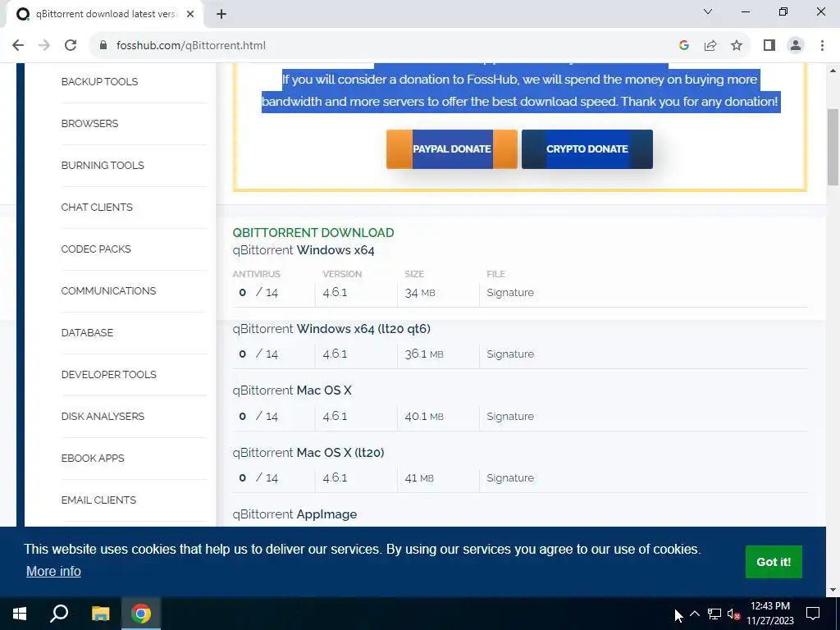The width and height of the screenshot is (840, 630).
Task: Click the scrollbar down arrow
Action: (833, 590)
